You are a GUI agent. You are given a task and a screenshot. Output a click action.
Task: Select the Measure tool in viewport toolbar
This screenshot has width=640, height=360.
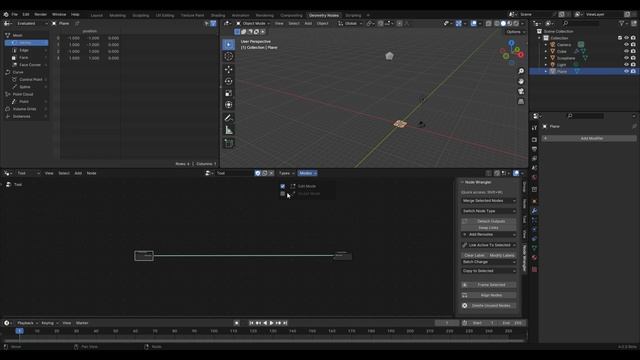tap(229, 130)
